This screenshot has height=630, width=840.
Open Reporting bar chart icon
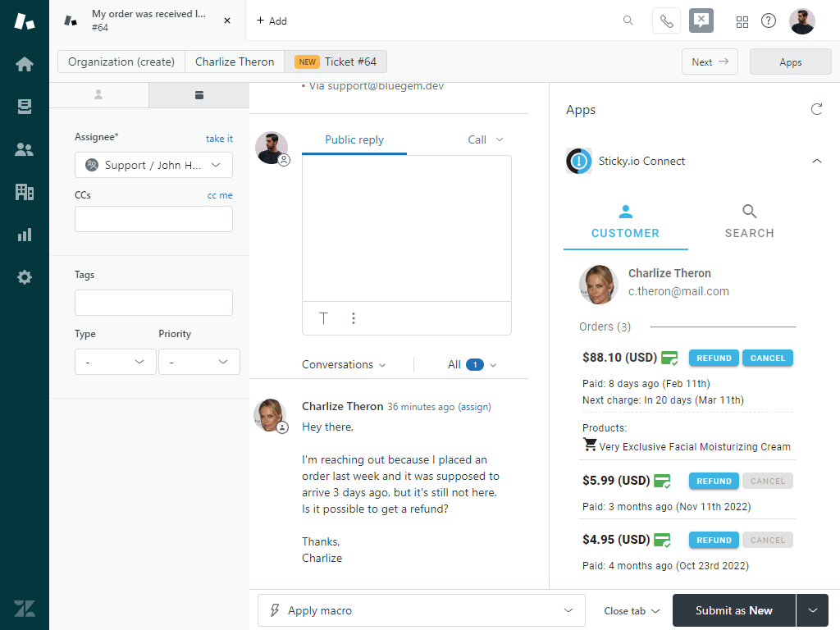pyautogui.click(x=25, y=235)
